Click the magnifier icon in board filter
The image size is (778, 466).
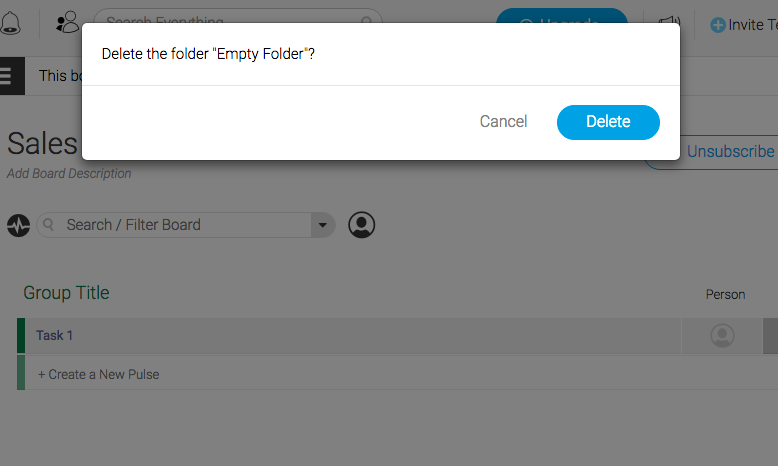pos(48,225)
